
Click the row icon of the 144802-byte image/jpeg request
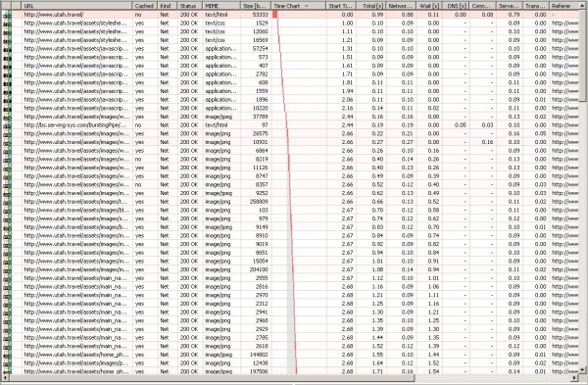pyautogui.click(x=7, y=355)
